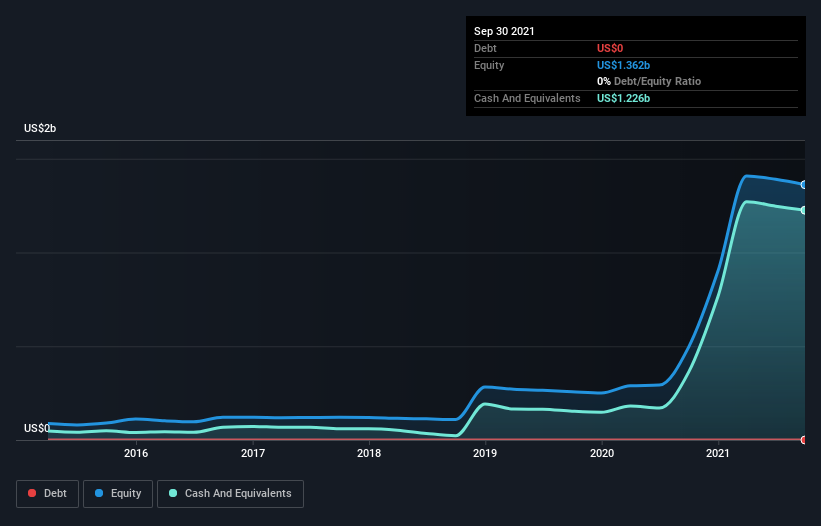Toggle the Debt legend button
Image resolution: width=821 pixels, height=526 pixels.
[x=47, y=494]
